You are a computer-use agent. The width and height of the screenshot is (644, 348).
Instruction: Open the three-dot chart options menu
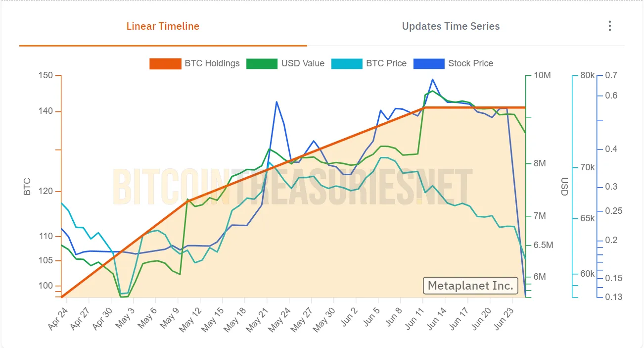pos(610,26)
